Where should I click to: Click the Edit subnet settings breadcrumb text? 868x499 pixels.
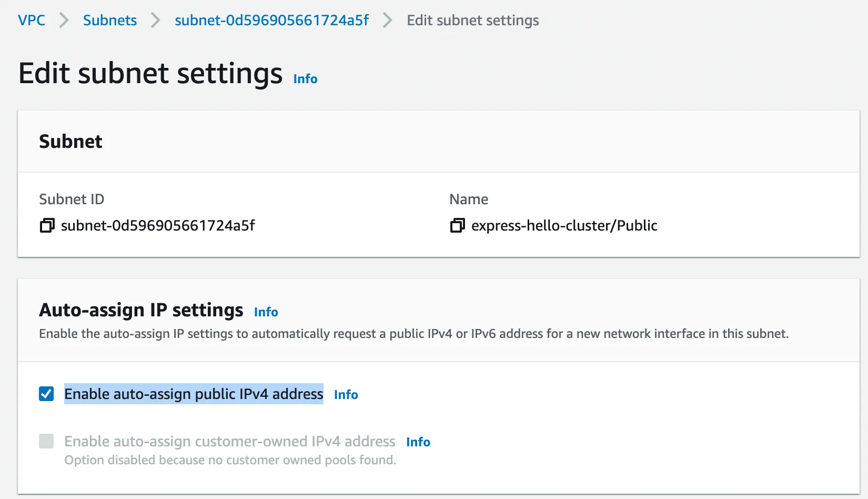472,21
